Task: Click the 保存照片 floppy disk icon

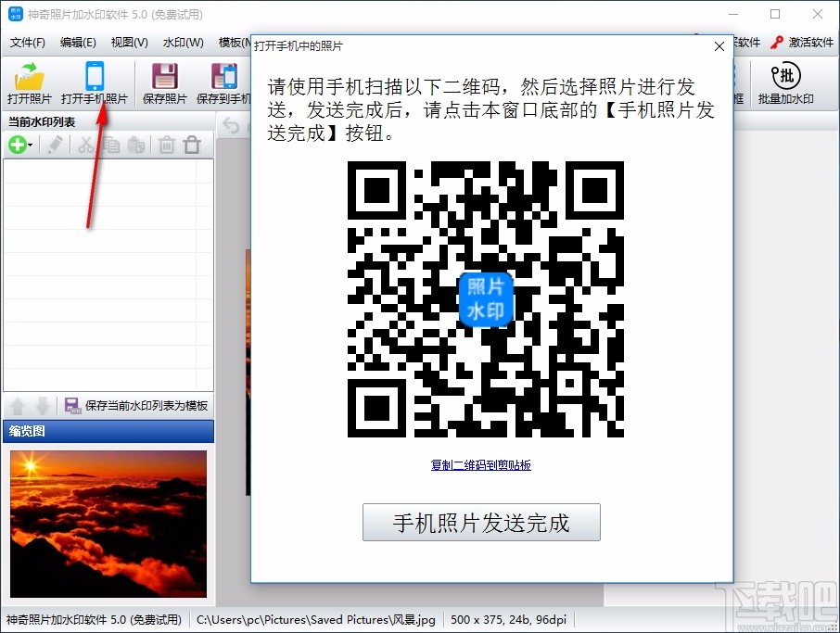Action: point(164,76)
